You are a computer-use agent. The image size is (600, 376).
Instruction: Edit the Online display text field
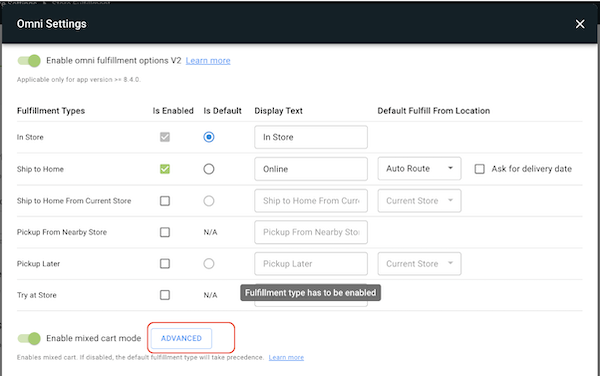click(311, 169)
